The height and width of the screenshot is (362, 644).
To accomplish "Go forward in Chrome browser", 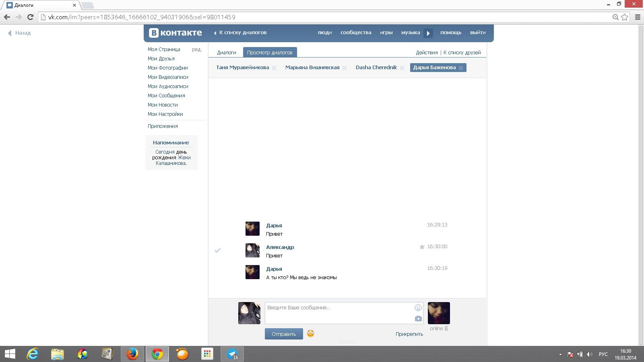I will (x=19, y=17).
